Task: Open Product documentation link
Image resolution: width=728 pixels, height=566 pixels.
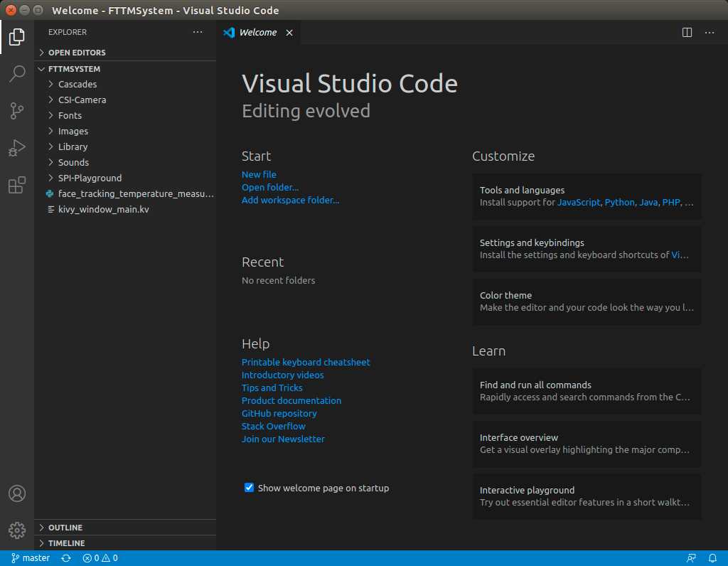Action: (x=291, y=401)
